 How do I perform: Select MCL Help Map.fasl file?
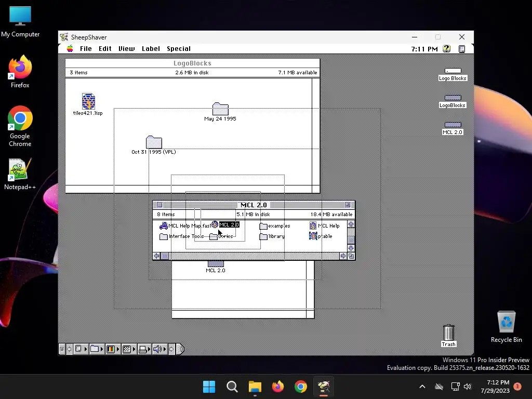click(x=185, y=225)
